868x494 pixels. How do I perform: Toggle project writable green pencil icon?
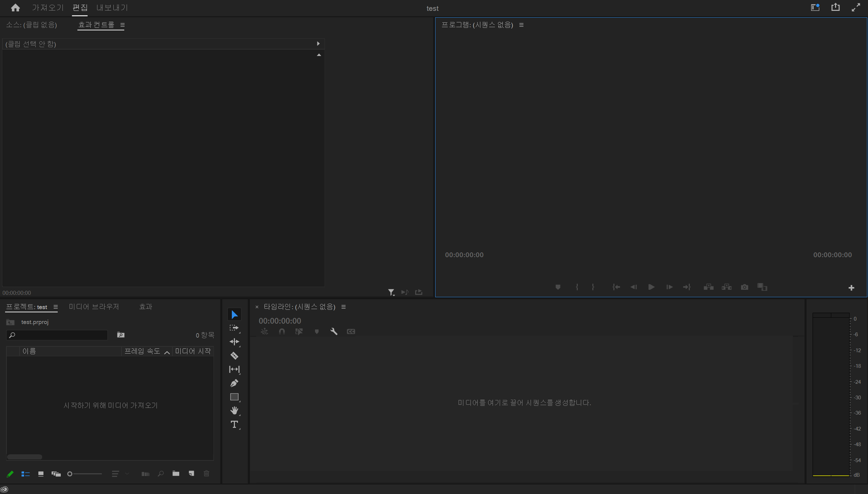(x=10, y=474)
